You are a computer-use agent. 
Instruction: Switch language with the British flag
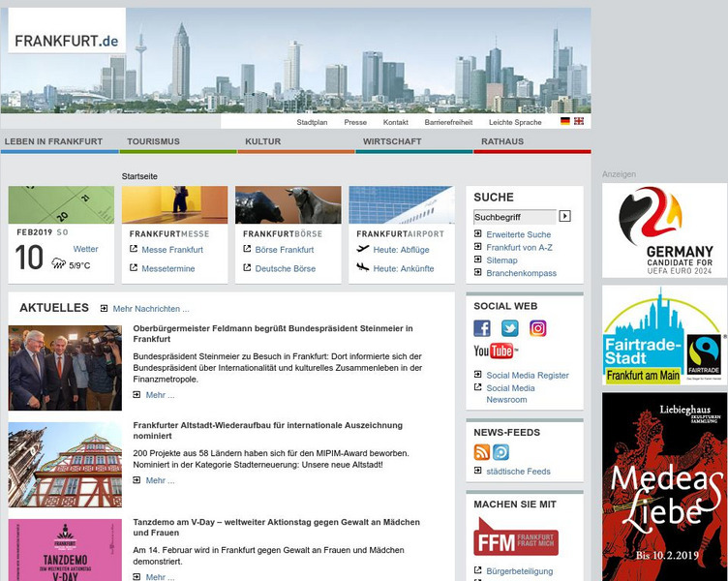pyautogui.click(x=579, y=121)
